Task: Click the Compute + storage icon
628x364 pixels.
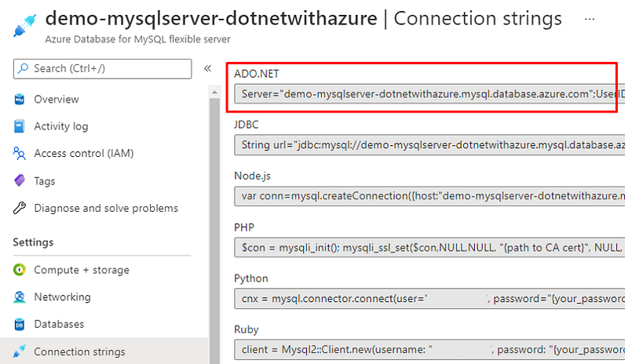Action: [x=19, y=270]
